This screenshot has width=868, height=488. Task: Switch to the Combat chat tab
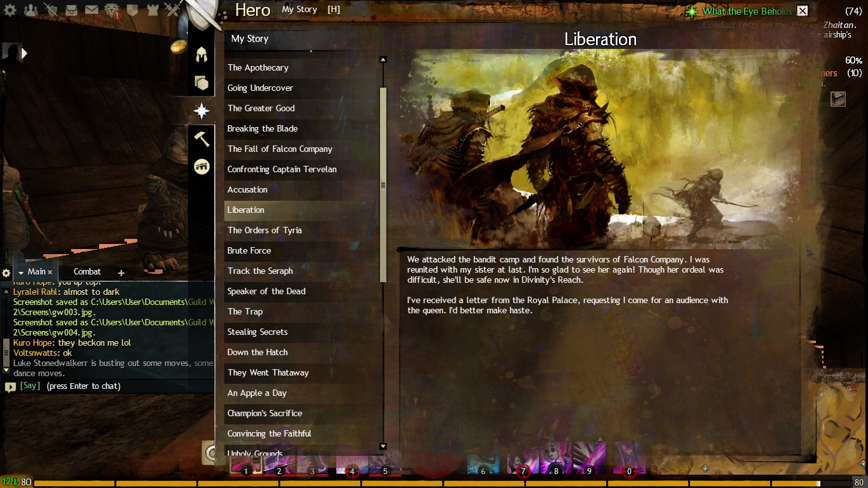[x=87, y=272]
